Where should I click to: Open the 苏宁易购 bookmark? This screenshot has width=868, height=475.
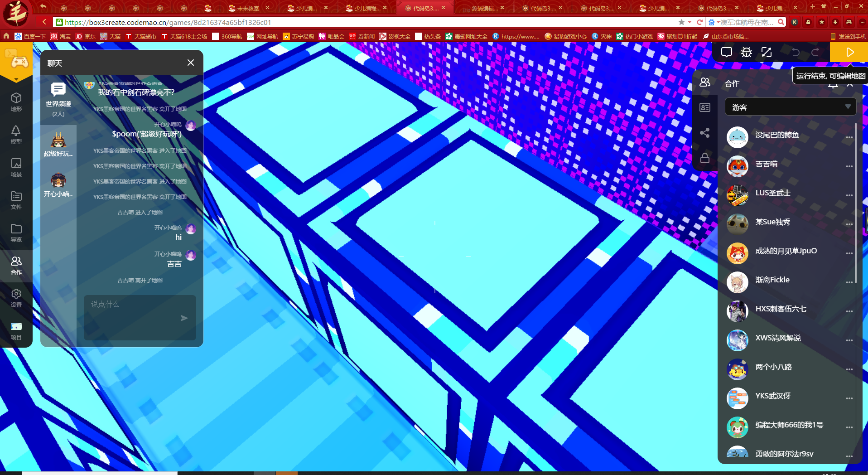pos(299,36)
